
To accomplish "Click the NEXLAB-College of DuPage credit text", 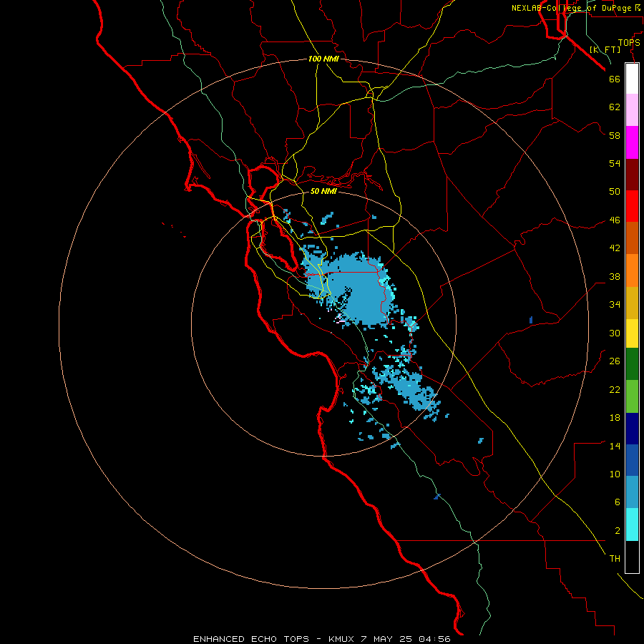I will tap(575, 8).
